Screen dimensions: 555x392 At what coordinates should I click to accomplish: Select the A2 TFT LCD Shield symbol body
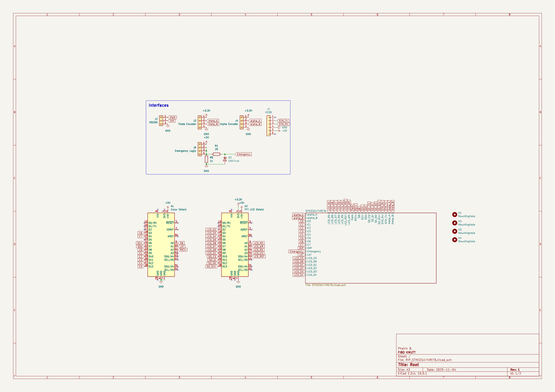click(235, 245)
